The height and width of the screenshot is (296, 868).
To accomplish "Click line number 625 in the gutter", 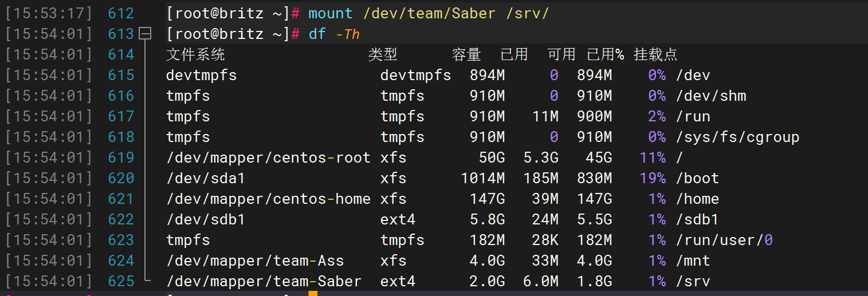I will click(121, 281).
